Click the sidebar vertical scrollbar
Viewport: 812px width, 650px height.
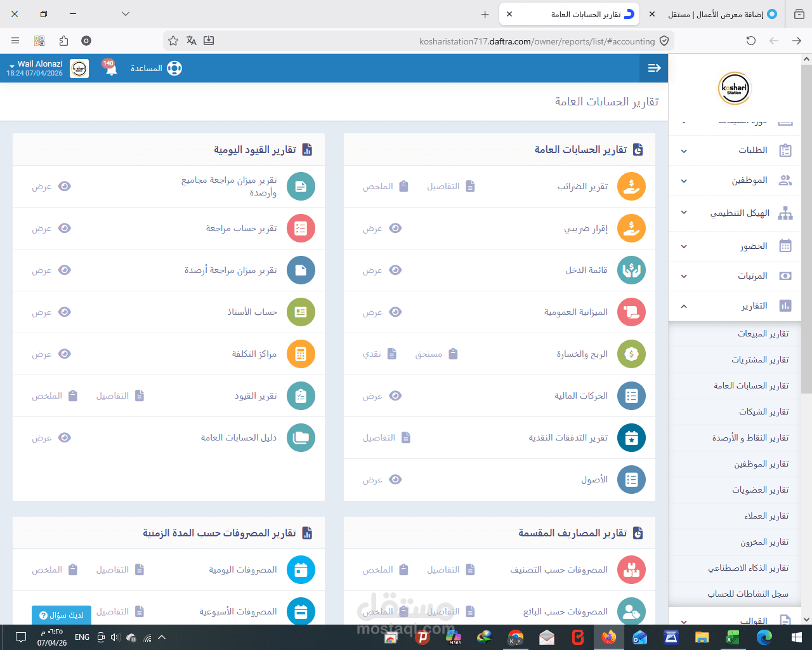806,229
